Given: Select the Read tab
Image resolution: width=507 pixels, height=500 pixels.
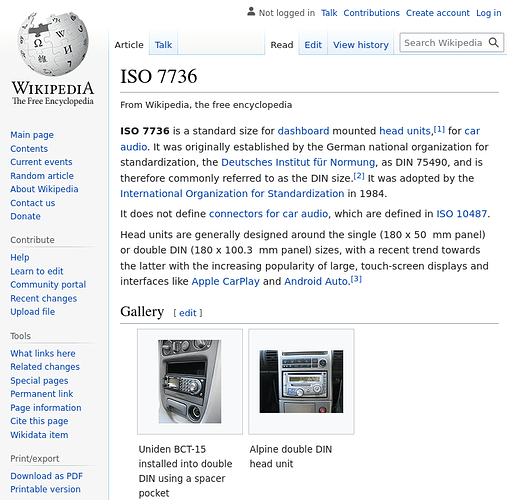Looking at the screenshot, I should [282, 45].
